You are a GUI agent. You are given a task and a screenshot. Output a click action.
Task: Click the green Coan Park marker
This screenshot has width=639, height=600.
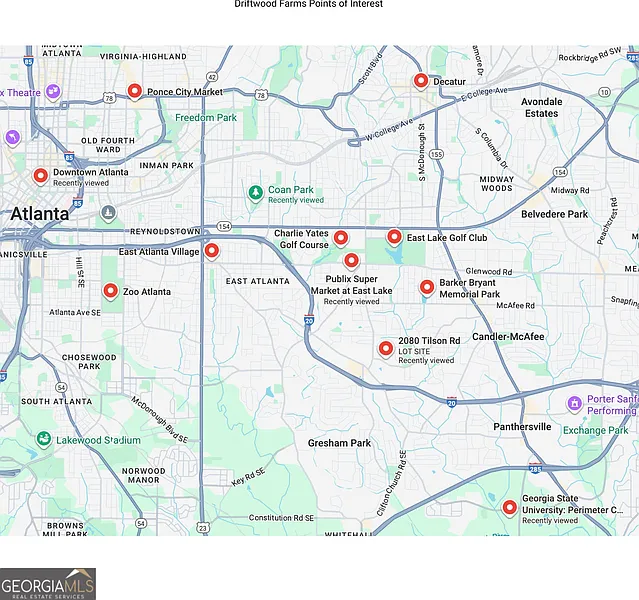255,191
